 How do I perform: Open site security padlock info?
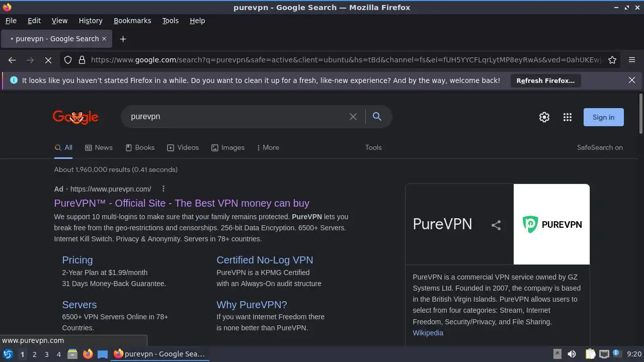click(82, 60)
